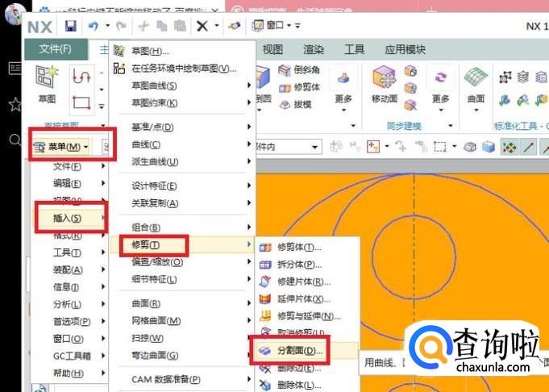The width and height of the screenshot is (549, 392).
Task: Open the 窗口 (Window) dropdown in title bar
Action: (x=278, y=26)
